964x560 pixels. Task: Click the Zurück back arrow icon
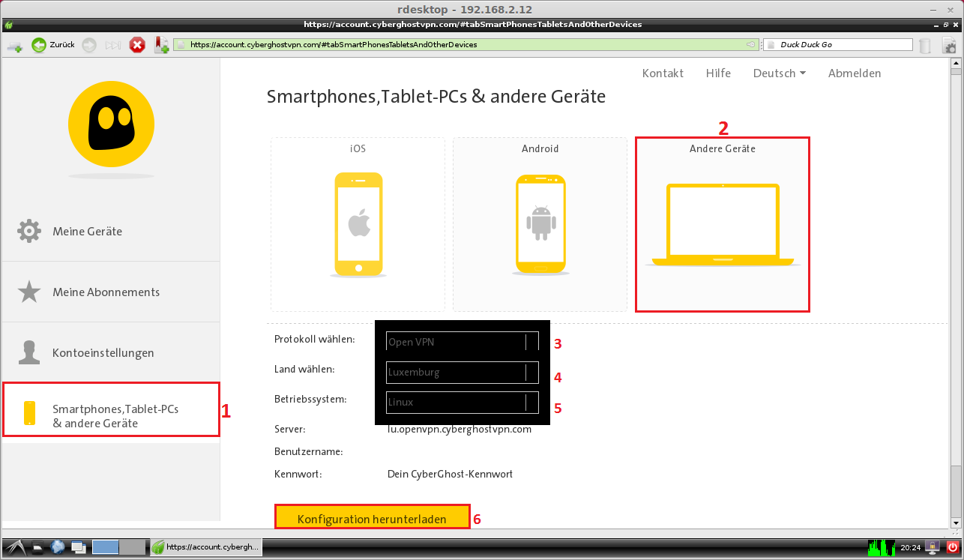[x=39, y=45]
